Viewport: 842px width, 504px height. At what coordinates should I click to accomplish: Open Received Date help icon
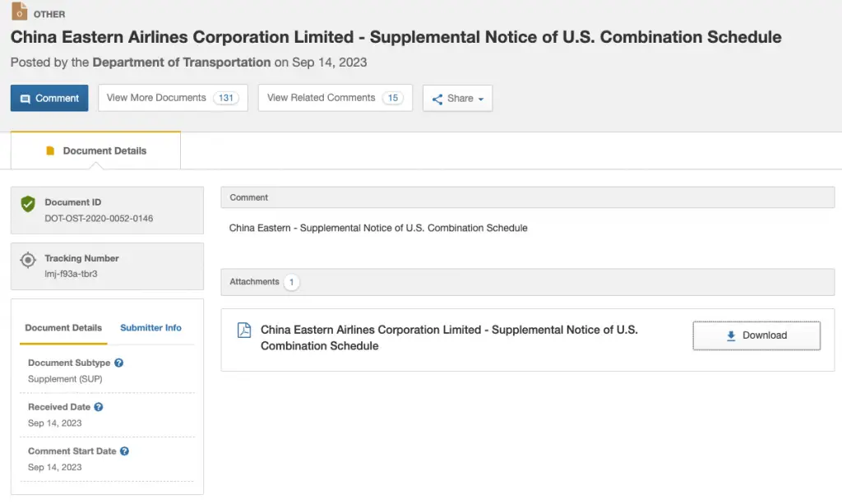(x=99, y=407)
